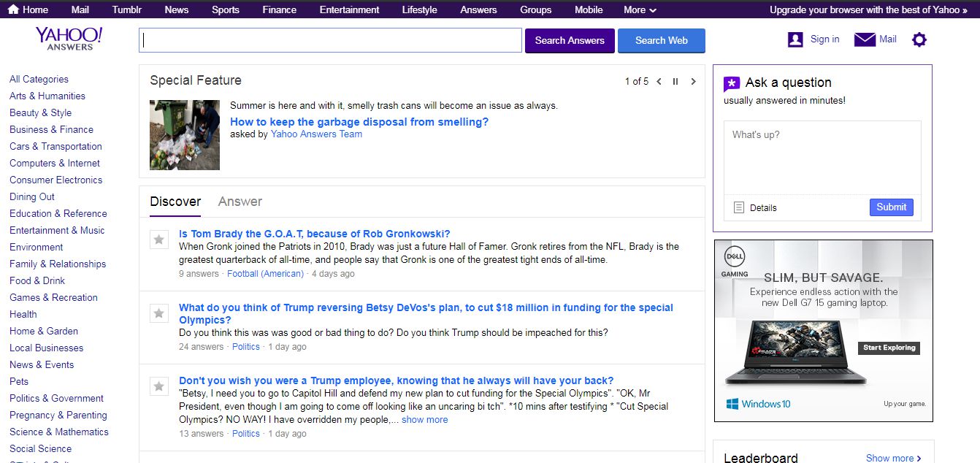The width and height of the screenshot is (980, 463).
Task: Click 'Upgrade your browser' Yahoo promo link
Action: [869, 9]
